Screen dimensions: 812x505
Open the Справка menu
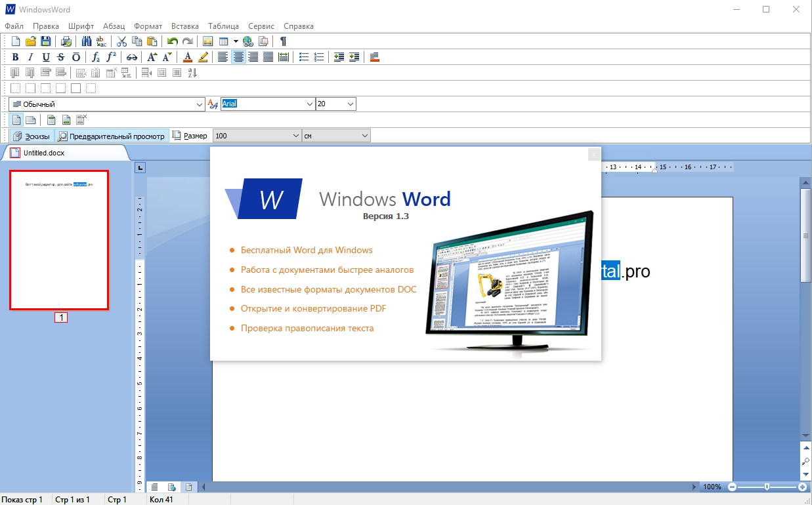299,26
